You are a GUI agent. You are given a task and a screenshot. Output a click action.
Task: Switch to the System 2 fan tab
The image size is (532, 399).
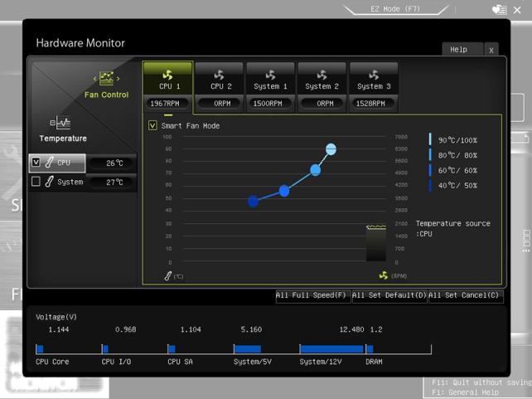(x=322, y=79)
